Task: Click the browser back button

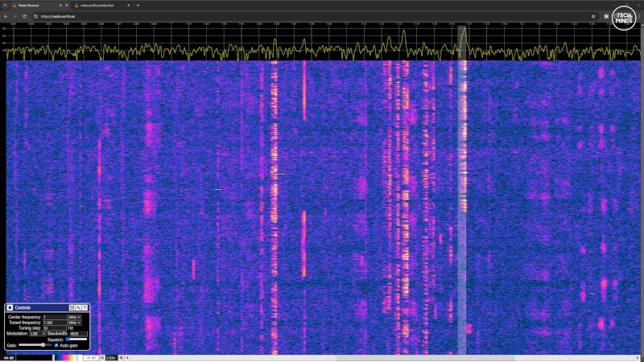Action: [x=6, y=15]
